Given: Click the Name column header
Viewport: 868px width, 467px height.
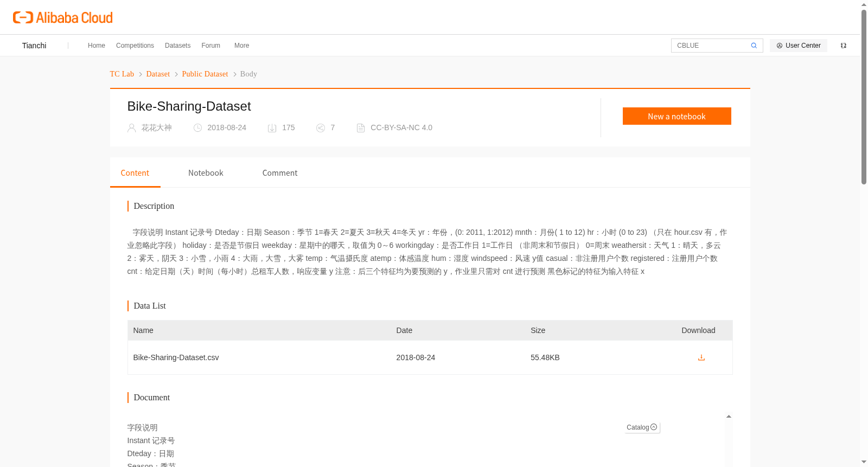Looking at the screenshot, I should point(143,330).
